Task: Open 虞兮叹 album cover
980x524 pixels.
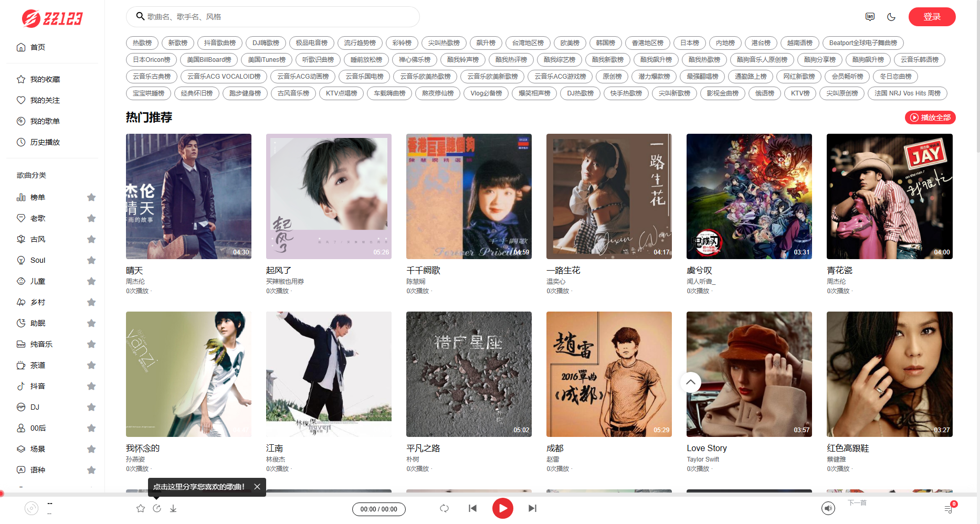Action: 749,196
